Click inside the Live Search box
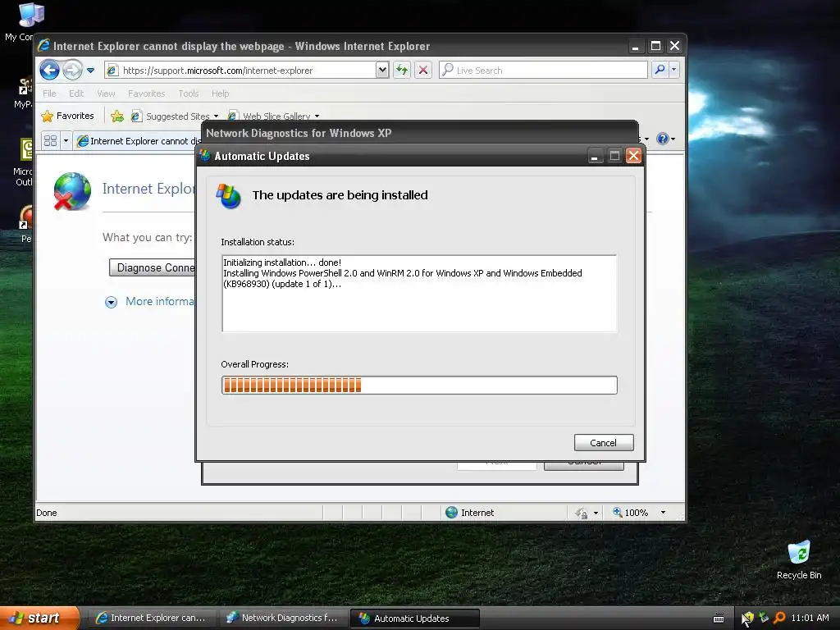This screenshot has width=840, height=630. point(543,71)
